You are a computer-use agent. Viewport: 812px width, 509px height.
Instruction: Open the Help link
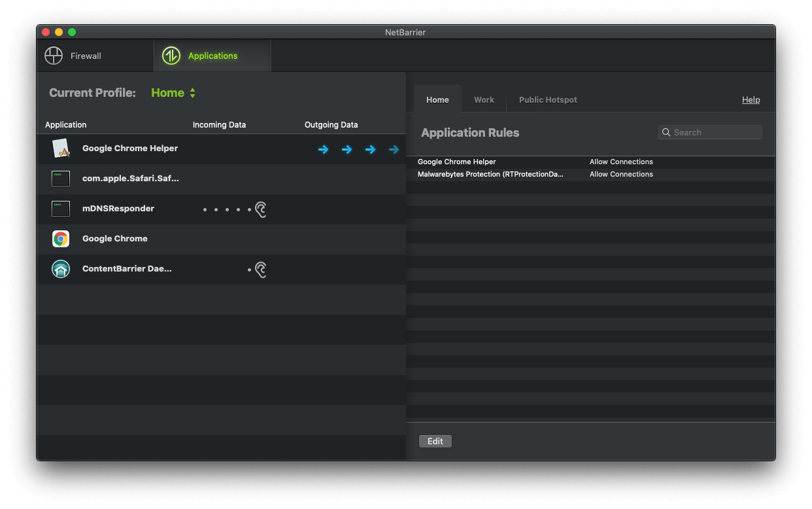point(751,99)
